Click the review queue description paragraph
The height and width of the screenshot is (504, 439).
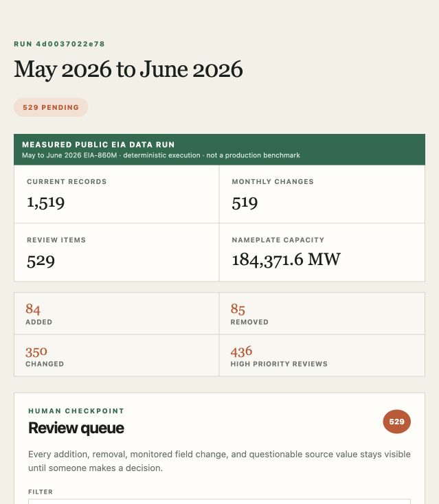point(219,461)
